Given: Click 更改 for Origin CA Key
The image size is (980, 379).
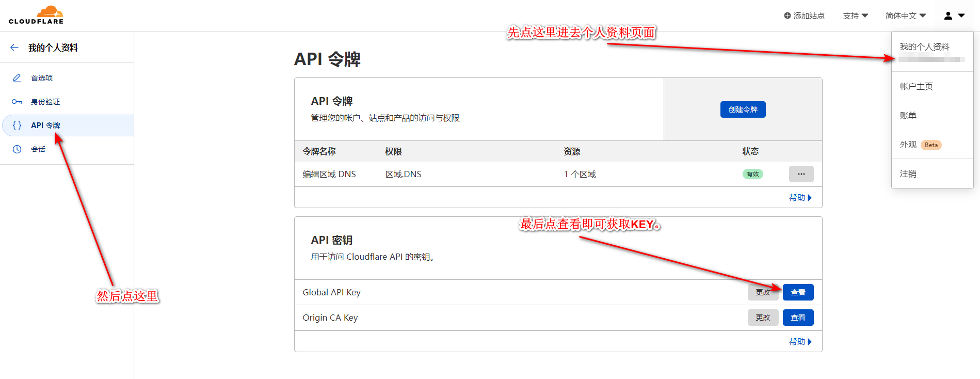Looking at the screenshot, I should point(763,318).
